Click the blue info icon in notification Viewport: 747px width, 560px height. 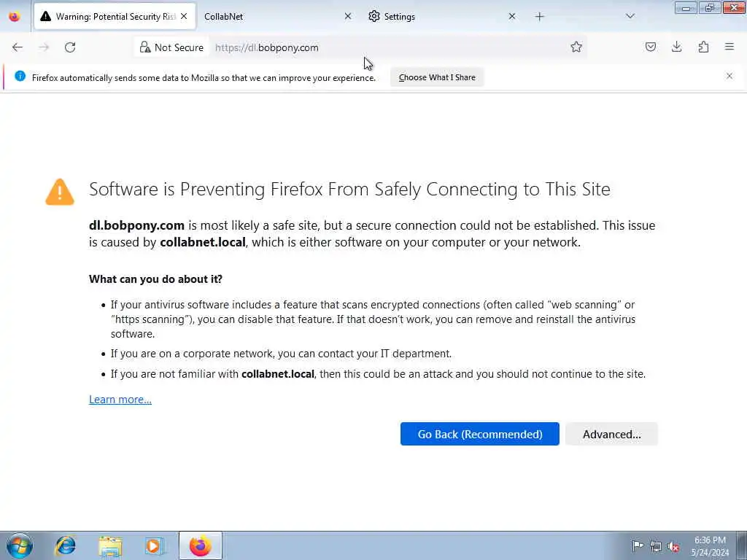click(20, 76)
